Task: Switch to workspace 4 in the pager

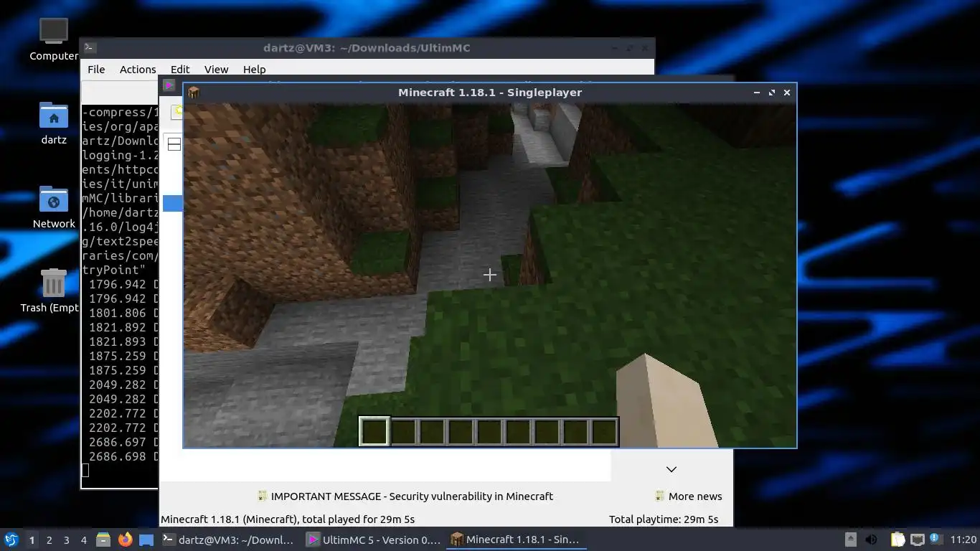Action: pyautogui.click(x=83, y=540)
